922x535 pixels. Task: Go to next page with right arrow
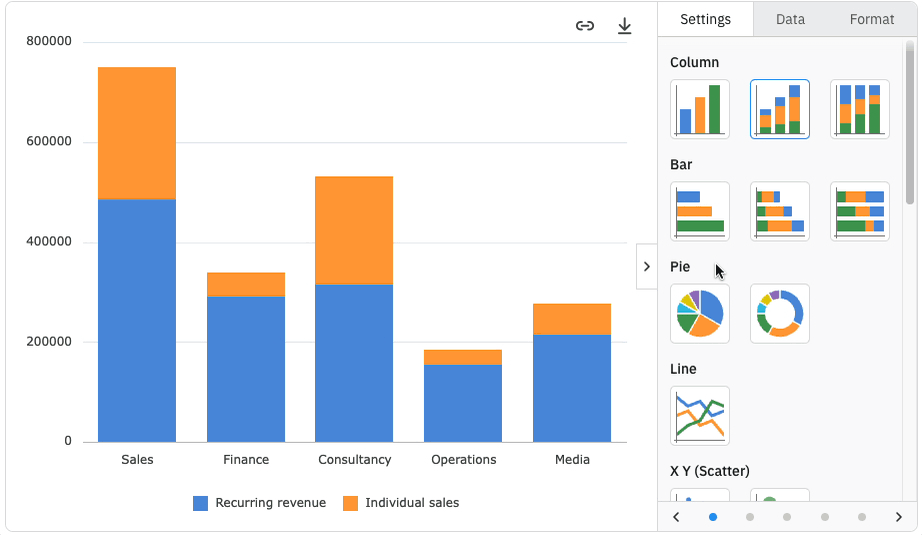coord(898,517)
